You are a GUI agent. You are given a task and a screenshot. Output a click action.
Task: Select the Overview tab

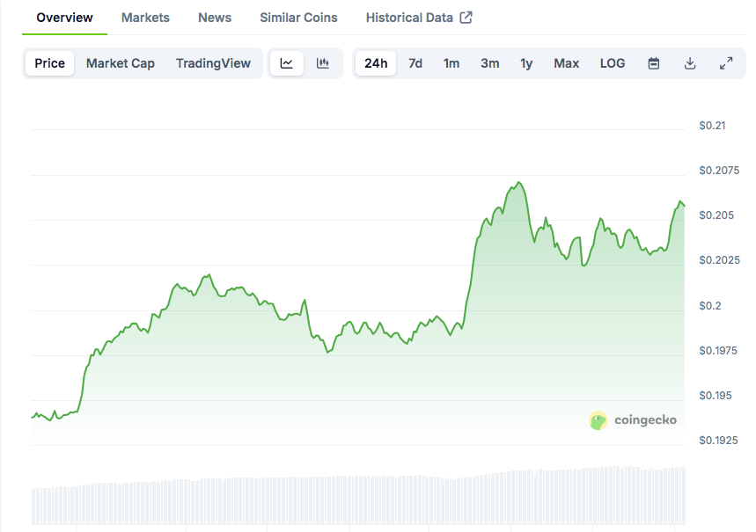tap(64, 18)
